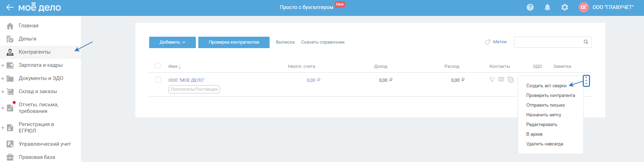Click the sort arrow next to Имя
Viewport: 644px width, 162px height.
180,66
